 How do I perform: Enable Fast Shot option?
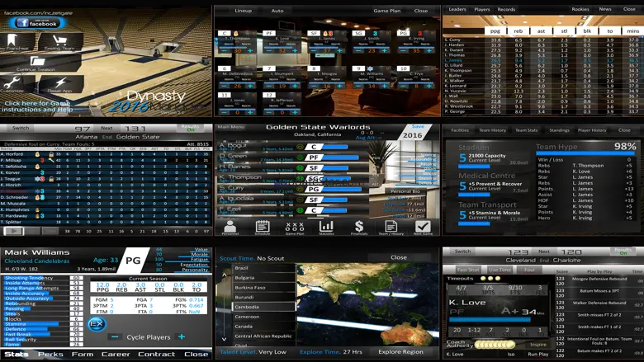468,270
